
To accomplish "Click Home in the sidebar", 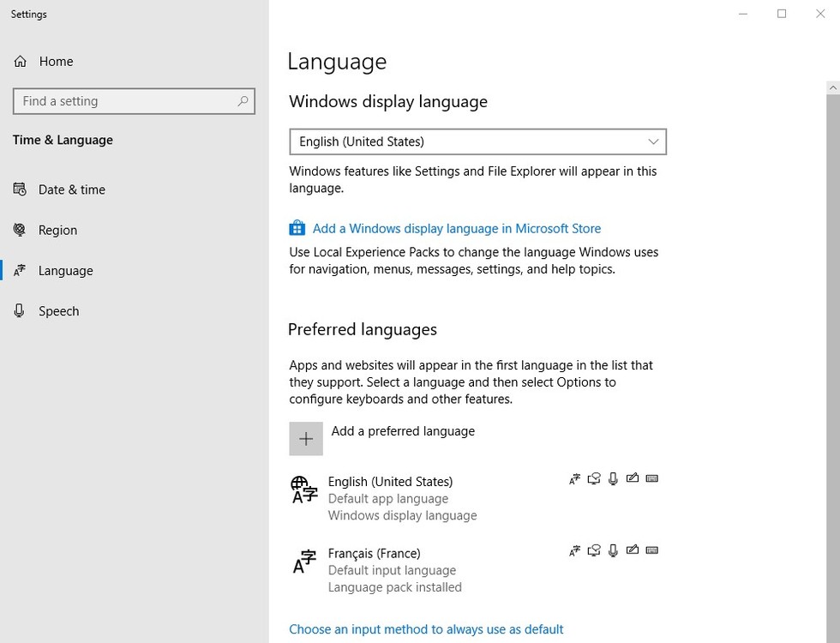I will 57,62.
